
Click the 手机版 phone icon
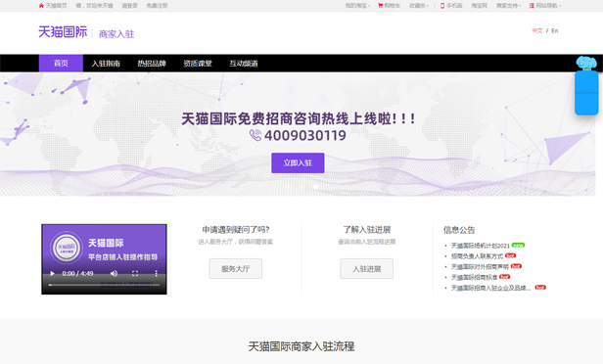[442, 6]
